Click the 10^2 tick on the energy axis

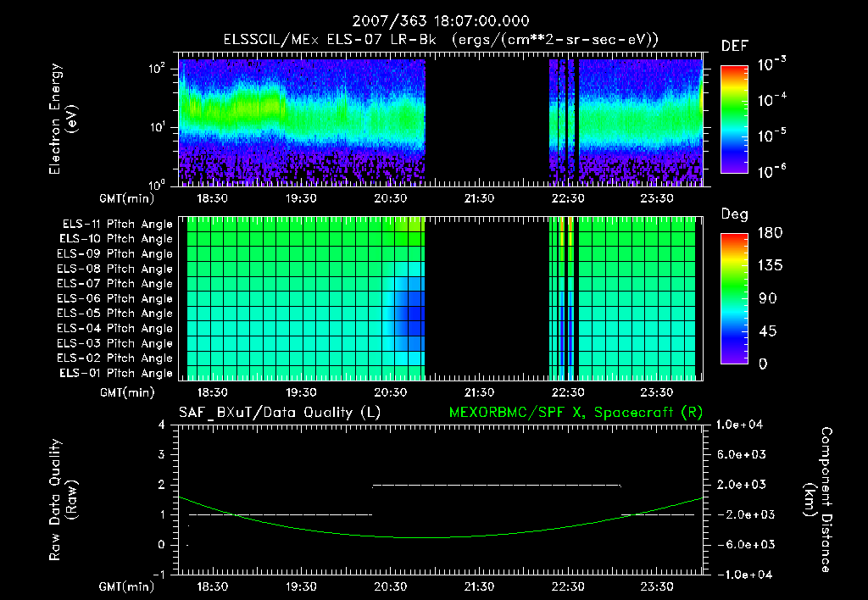(x=157, y=69)
